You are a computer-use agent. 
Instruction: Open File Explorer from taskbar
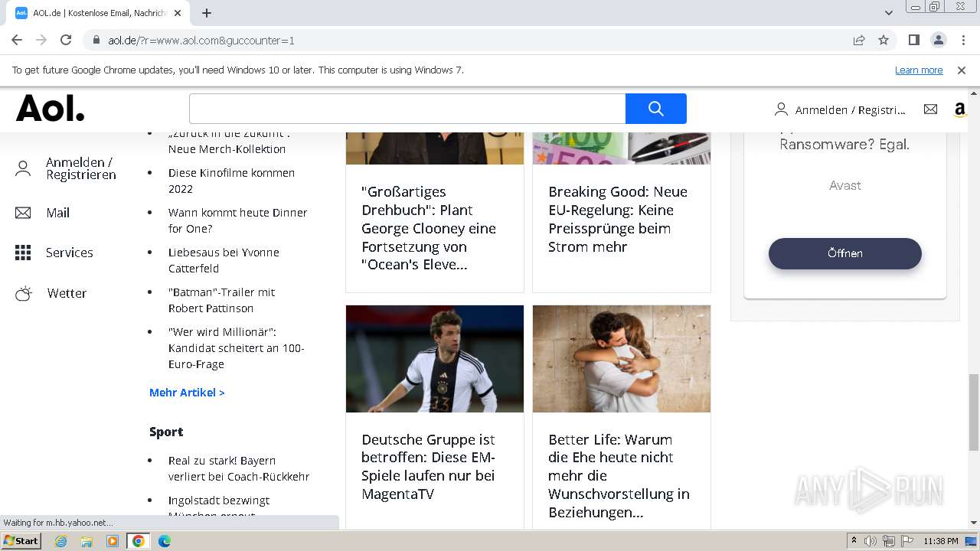pyautogui.click(x=87, y=541)
